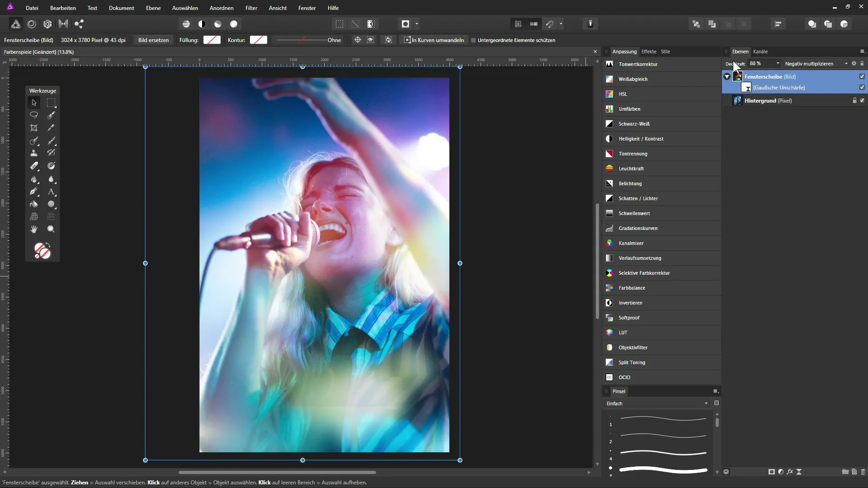
Task: Select the Hand view tool
Action: pyautogui.click(x=34, y=230)
